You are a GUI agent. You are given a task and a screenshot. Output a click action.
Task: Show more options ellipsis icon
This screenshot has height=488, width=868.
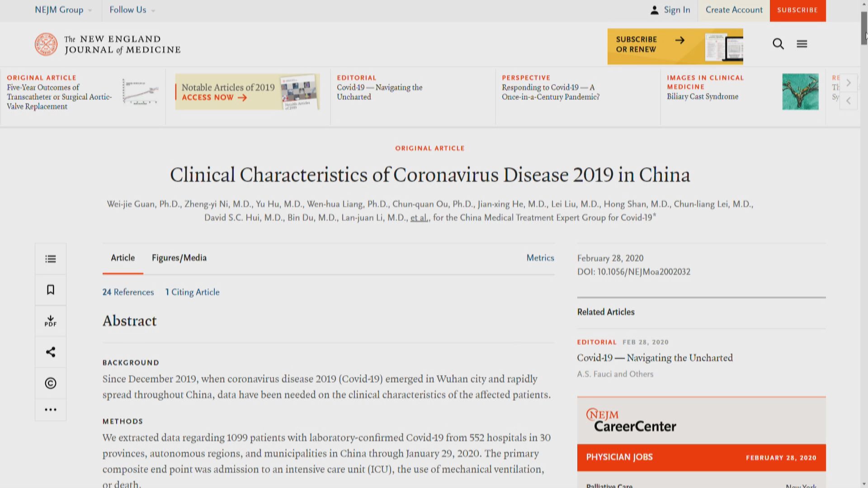tap(51, 410)
